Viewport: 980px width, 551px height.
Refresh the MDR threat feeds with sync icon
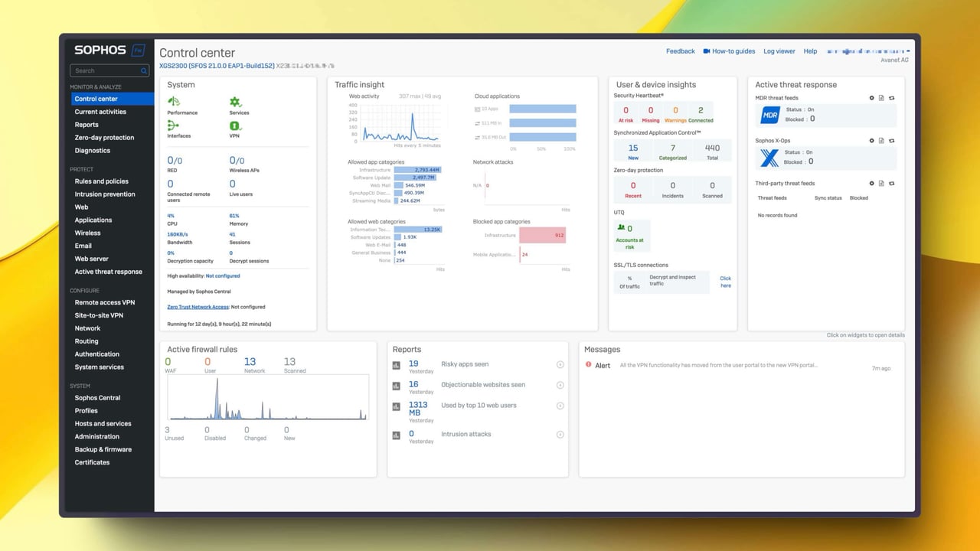tap(891, 98)
